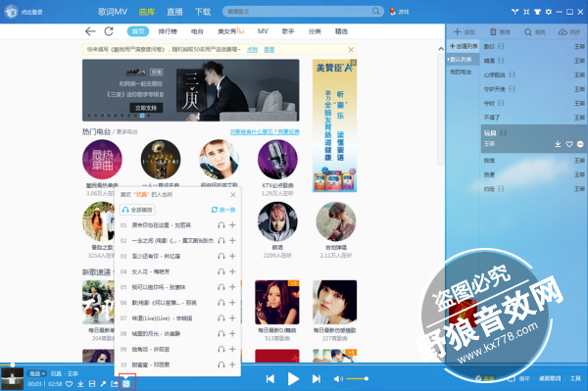The width and height of the screenshot is (588, 391).
Task: Open the 高品 audio quality dropdown
Action: 37,373
